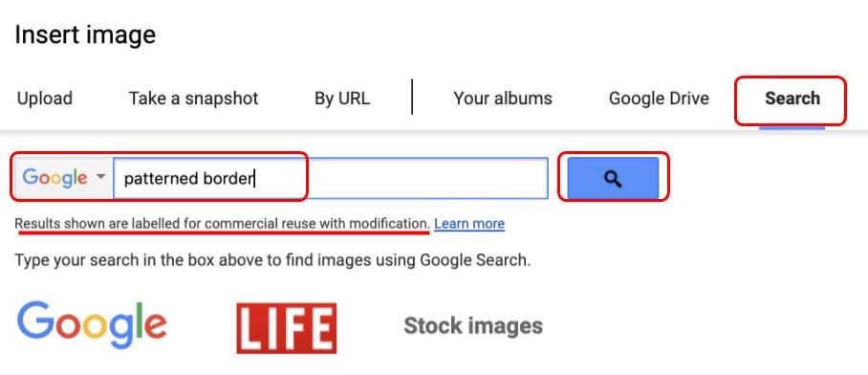The height and width of the screenshot is (375, 868).
Task: Focus the 'patterned border' search field
Action: [x=331, y=178]
